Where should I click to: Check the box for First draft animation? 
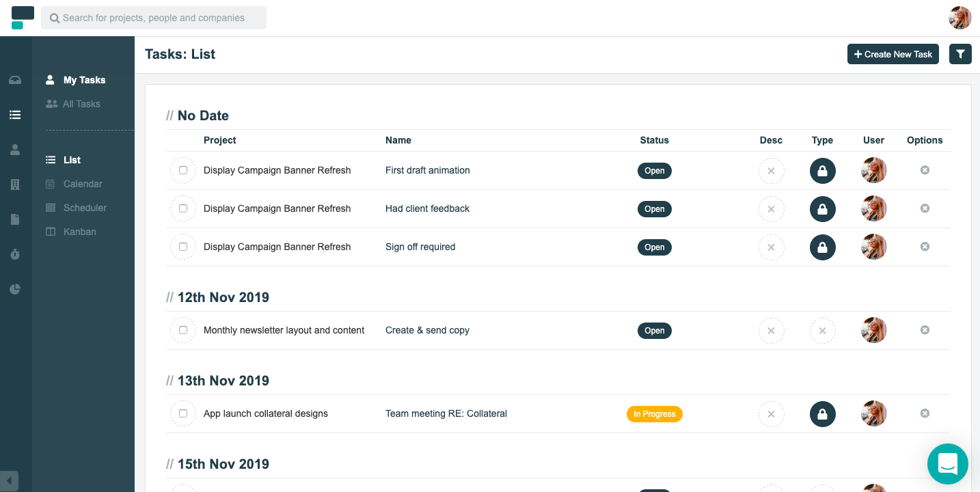coord(183,170)
